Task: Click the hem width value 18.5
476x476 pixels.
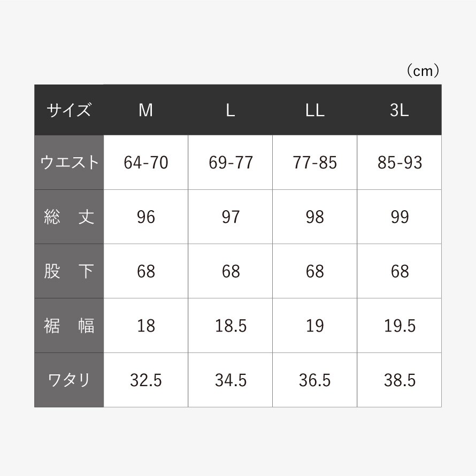Action: 231,326
